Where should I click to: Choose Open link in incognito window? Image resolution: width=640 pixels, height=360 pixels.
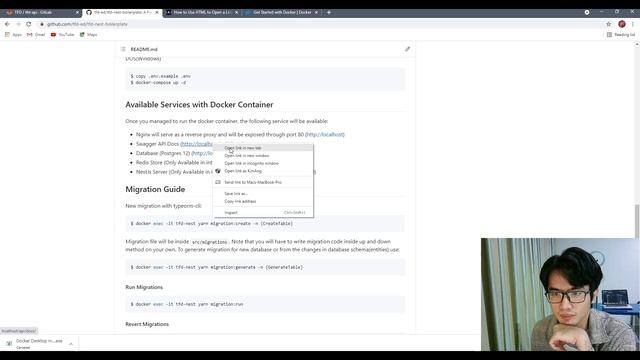point(263,163)
